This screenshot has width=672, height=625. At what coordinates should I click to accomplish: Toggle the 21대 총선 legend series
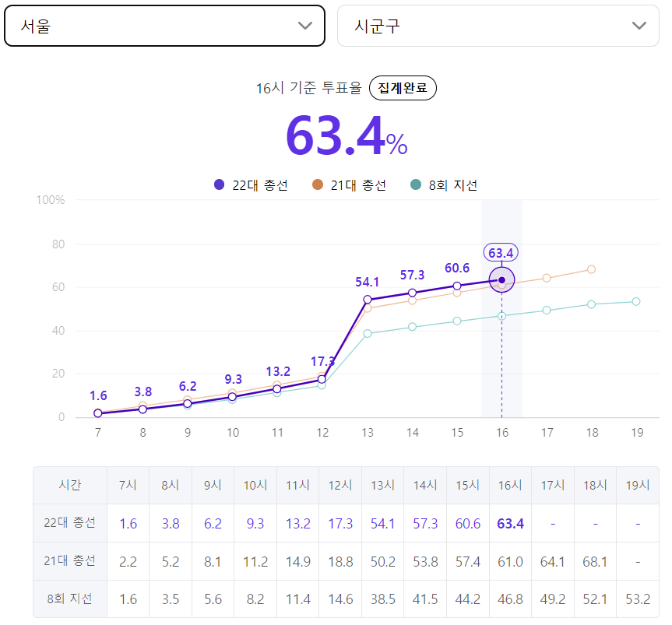coord(350,185)
